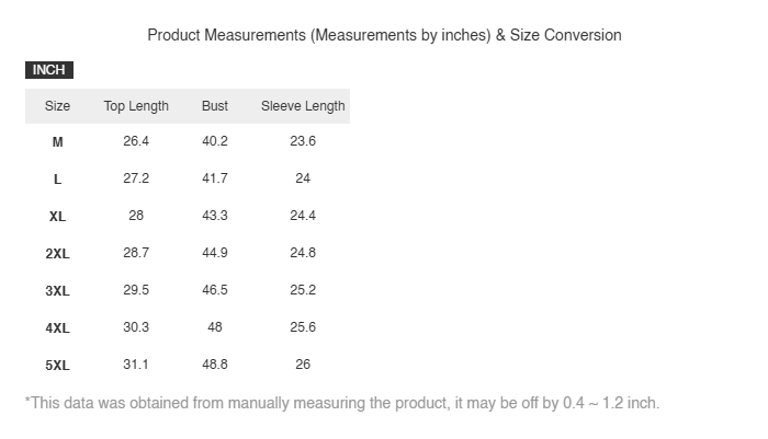Click the 24.4 sleeve length value
This screenshot has height=439, width=768.
click(303, 215)
